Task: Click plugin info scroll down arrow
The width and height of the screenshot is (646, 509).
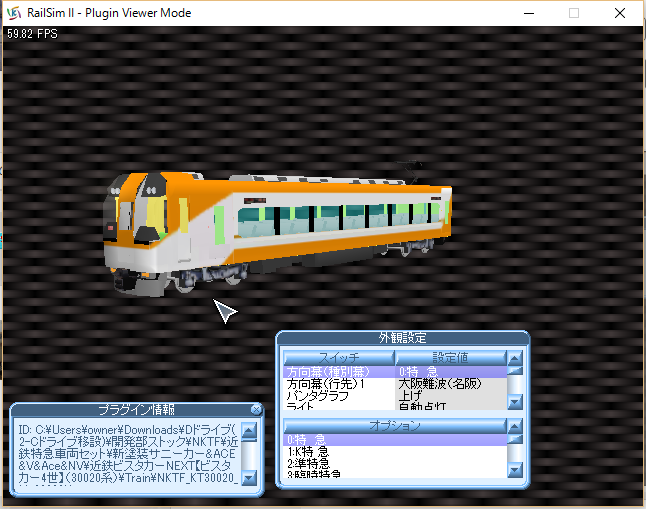Action: click(x=249, y=478)
